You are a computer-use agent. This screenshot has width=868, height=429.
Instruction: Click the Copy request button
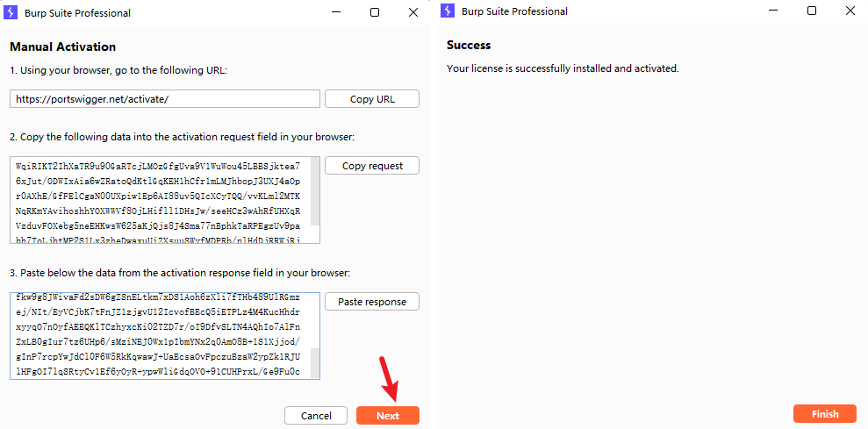[x=372, y=166]
